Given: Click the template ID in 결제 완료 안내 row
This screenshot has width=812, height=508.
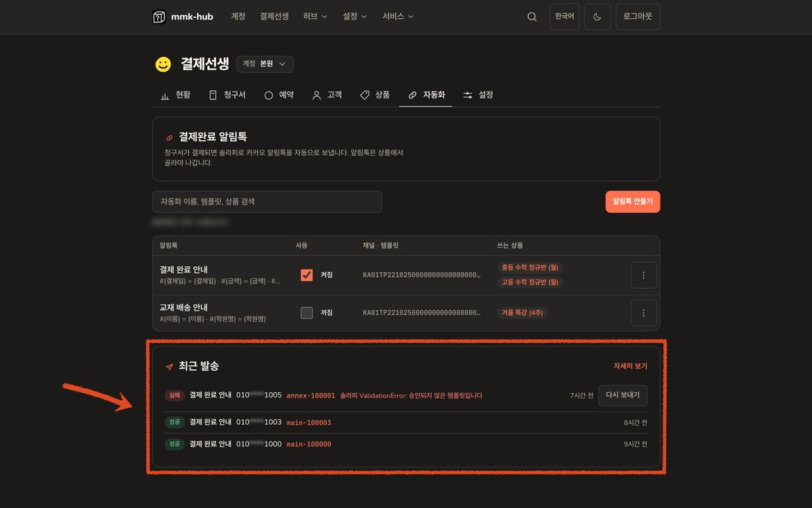Looking at the screenshot, I should [422, 275].
